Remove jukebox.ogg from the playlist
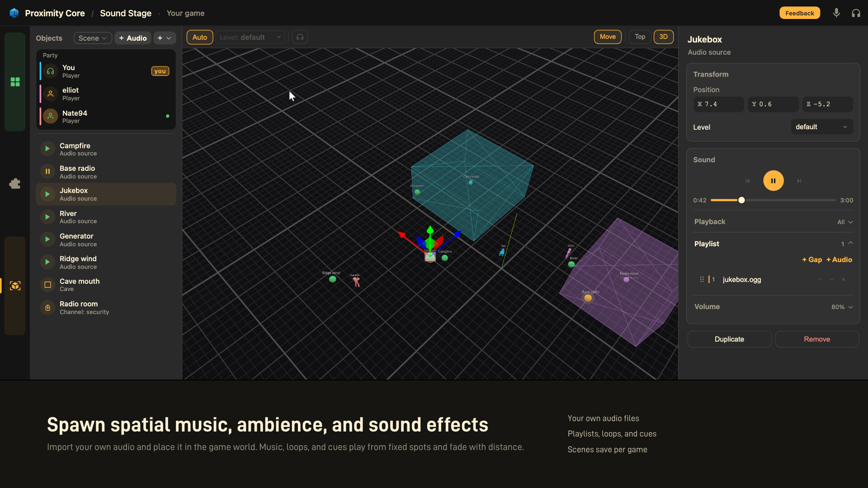This screenshot has width=868, height=488. tap(844, 280)
